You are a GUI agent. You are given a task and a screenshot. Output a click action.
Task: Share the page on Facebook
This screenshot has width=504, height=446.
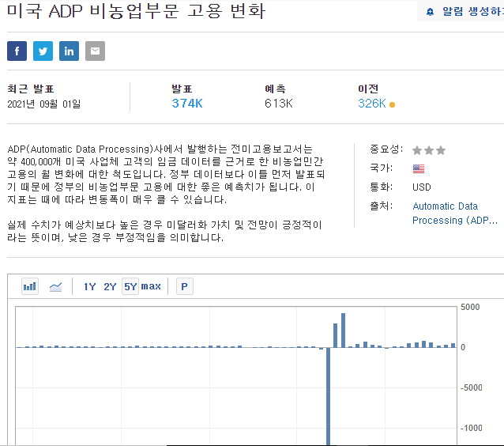tap(17, 51)
